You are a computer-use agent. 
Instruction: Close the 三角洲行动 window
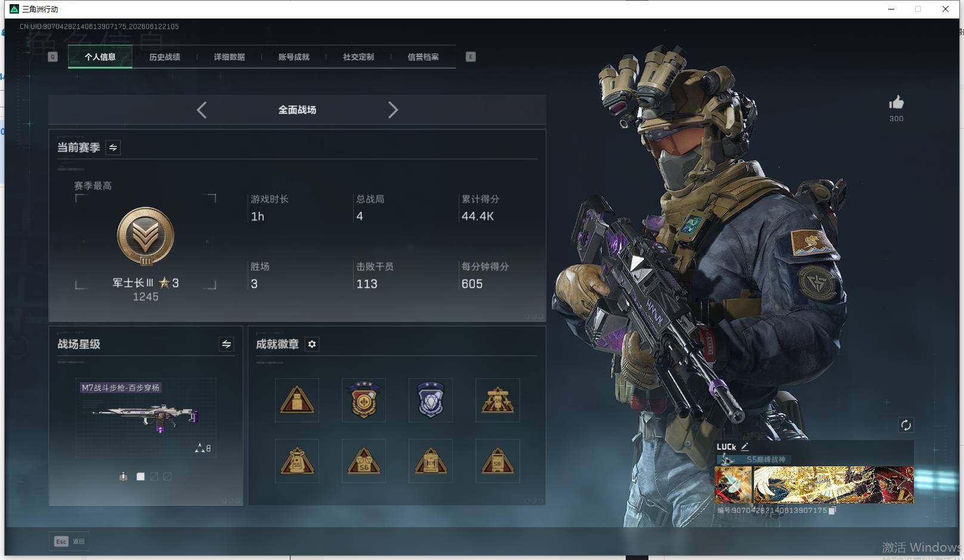click(945, 9)
